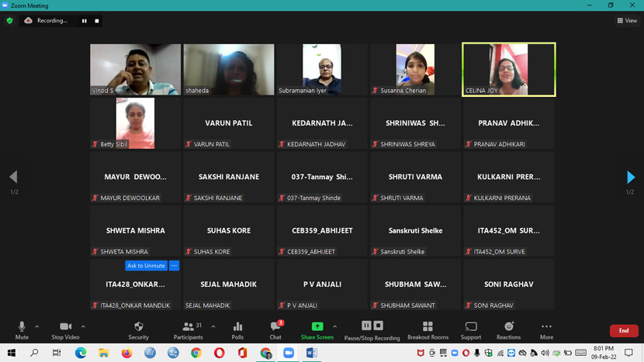This screenshot has height=362, width=644.
Task: Expand video options arrow next to Stop Video
Action: (83, 326)
